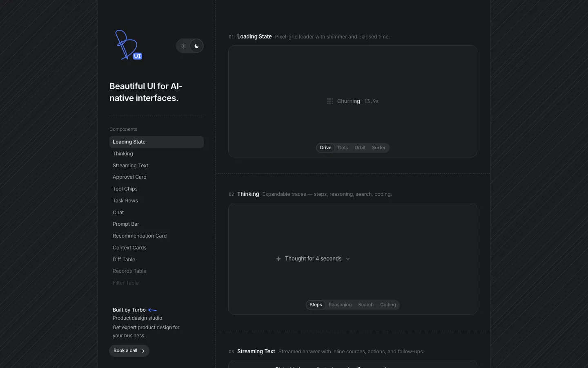The height and width of the screenshot is (368, 588).
Task: Click the arrow icon in Book a call
Action: pyautogui.click(x=142, y=351)
